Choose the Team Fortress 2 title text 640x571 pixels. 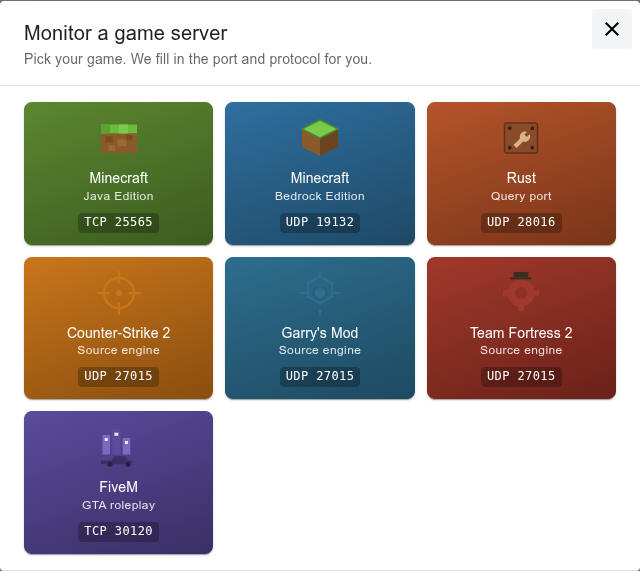(x=521, y=333)
